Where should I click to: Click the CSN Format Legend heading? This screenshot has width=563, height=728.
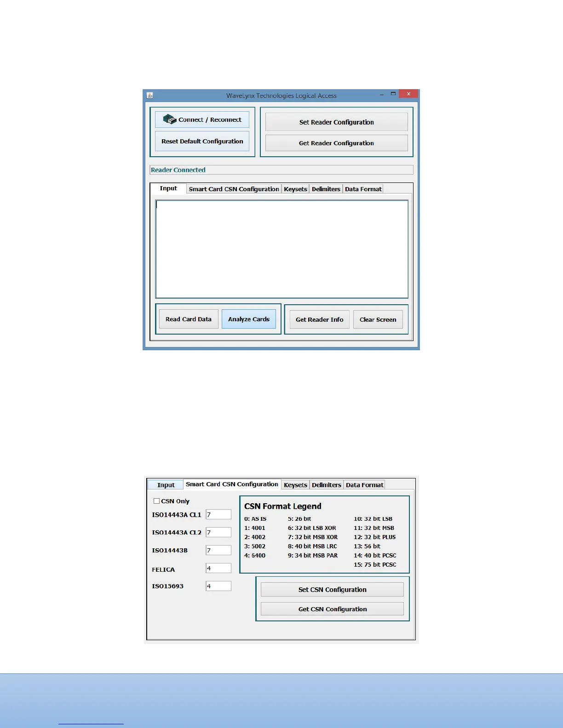[x=283, y=506]
